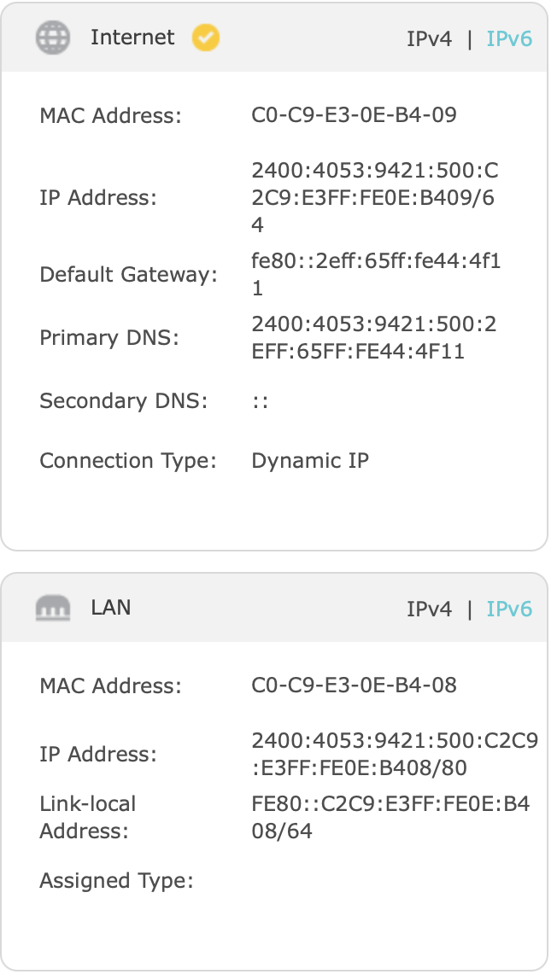Click the LAN panel heading text

click(x=111, y=609)
